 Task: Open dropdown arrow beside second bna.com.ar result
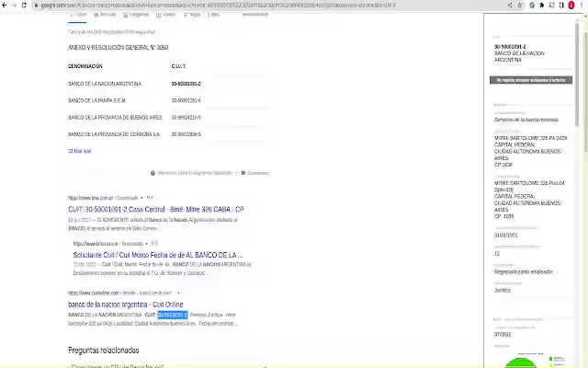[146, 244]
